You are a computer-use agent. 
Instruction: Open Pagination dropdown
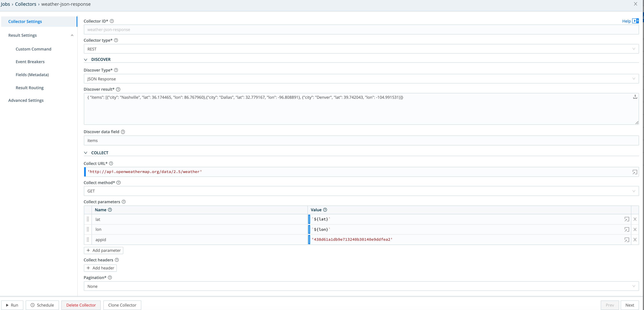[361, 286]
